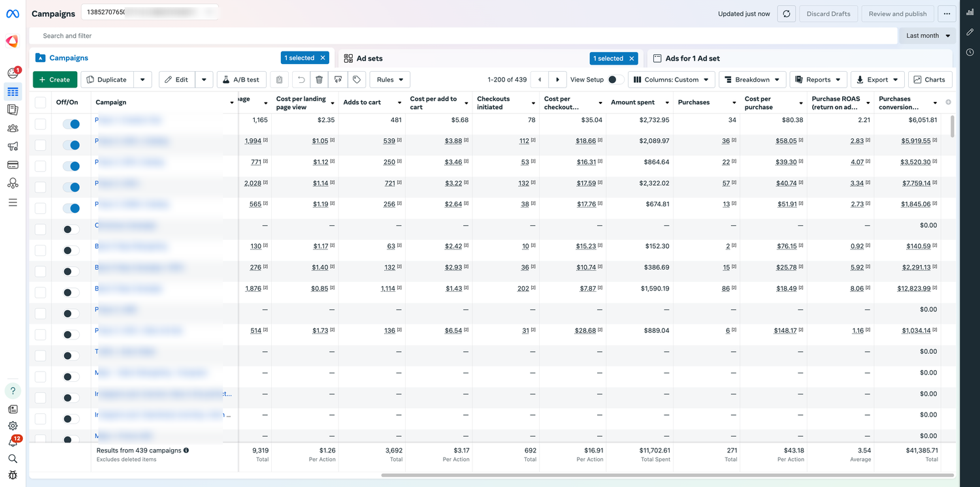
Task: Open the clock history icon in right rail
Action: pyautogui.click(x=970, y=52)
